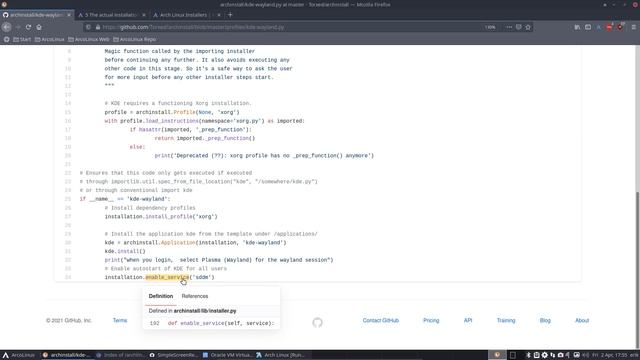
Task: Click the padlock site security icon
Action: (98, 27)
